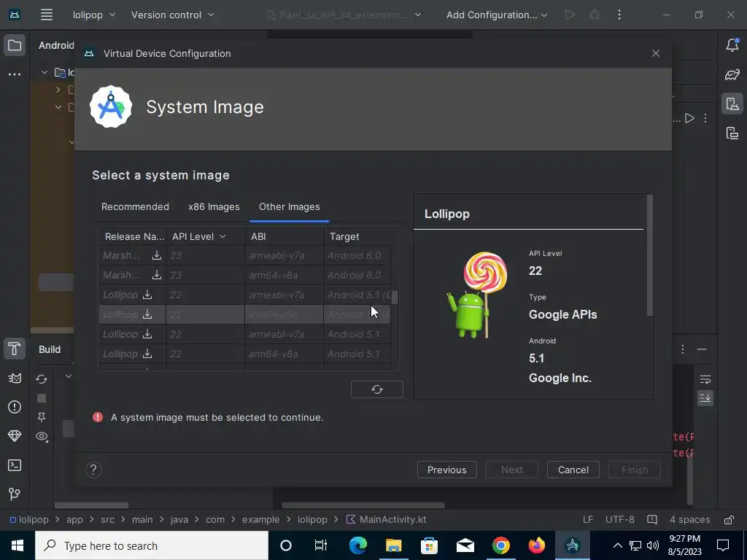Click the image details panel scrollbar
Viewport: 747px width, 560px height.
(x=650, y=255)
